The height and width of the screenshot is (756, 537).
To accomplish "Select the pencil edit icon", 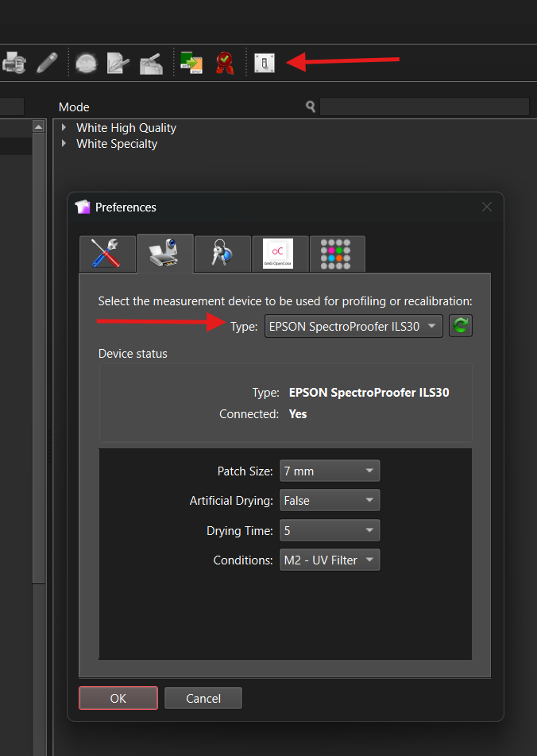I will coord(47,62).
